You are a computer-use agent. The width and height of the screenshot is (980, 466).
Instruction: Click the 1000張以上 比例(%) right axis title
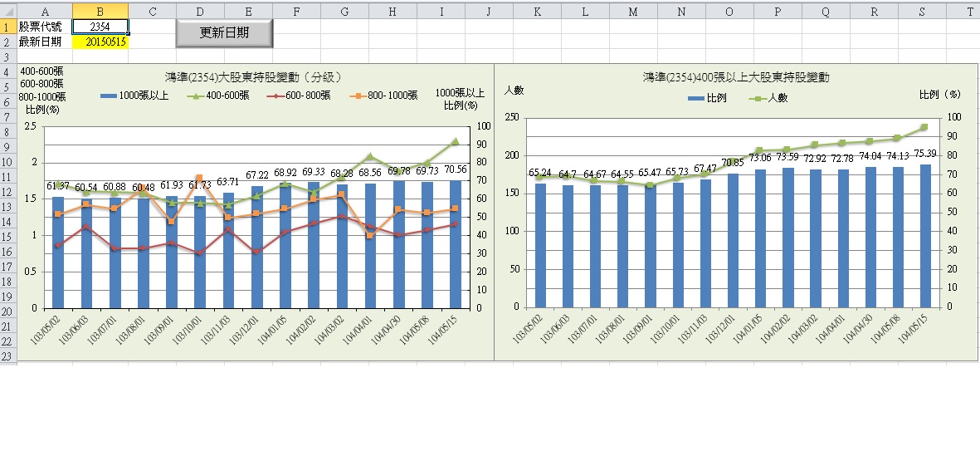460,100
